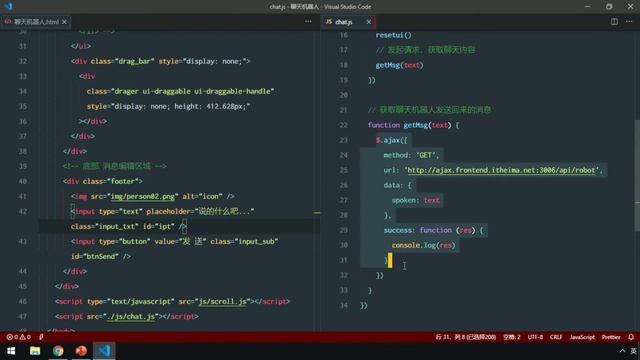Open the Windows Start menu
This screenshot has width=640, height=360.
pos(11,351)
